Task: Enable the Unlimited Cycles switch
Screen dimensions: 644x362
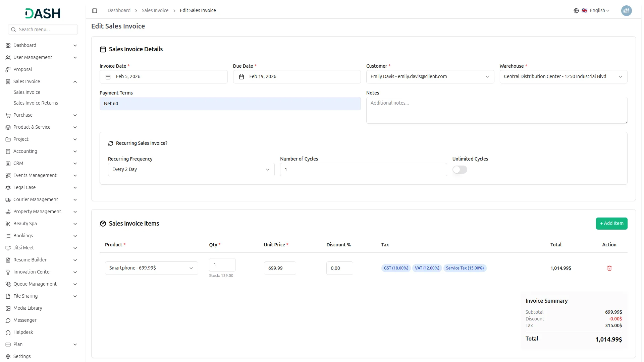Action: [x=460, y=170]
